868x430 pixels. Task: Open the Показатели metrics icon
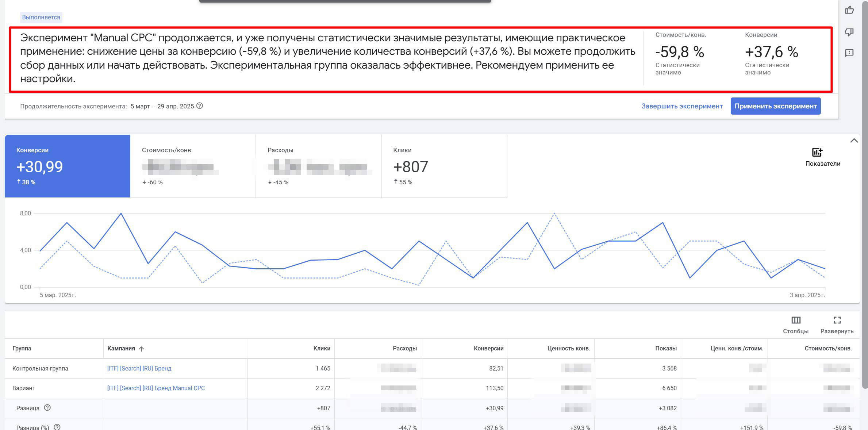tap(817, 152)
